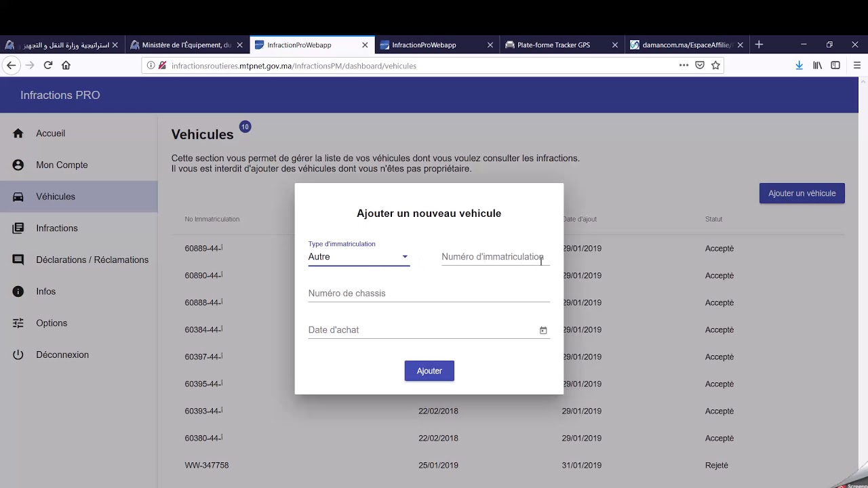The width and height of the screenshot is (868, 488).
Task: Click Infractions PRO header title
Action: point(60,95)
